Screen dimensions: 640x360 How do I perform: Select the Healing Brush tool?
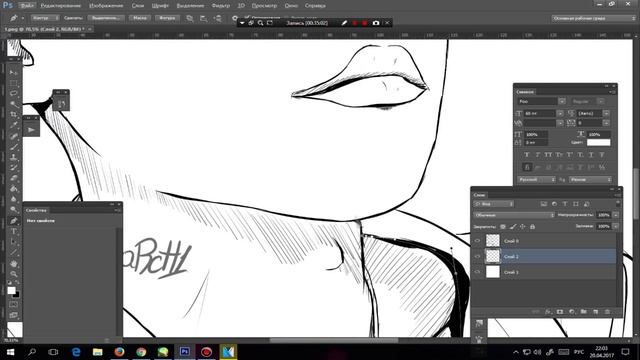click(x=13, y=136)
